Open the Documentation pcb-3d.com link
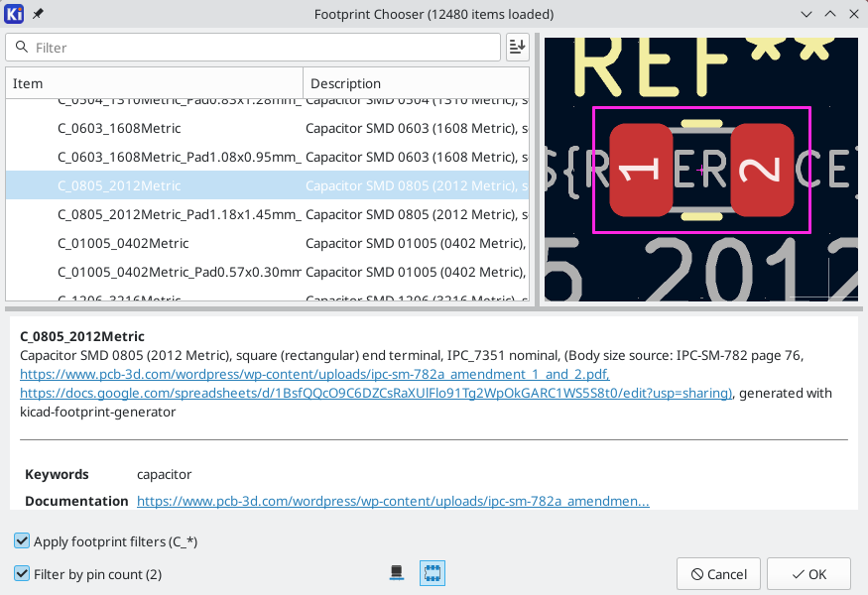The height and width of the screenshot is (595, 868). click(393, 501)
